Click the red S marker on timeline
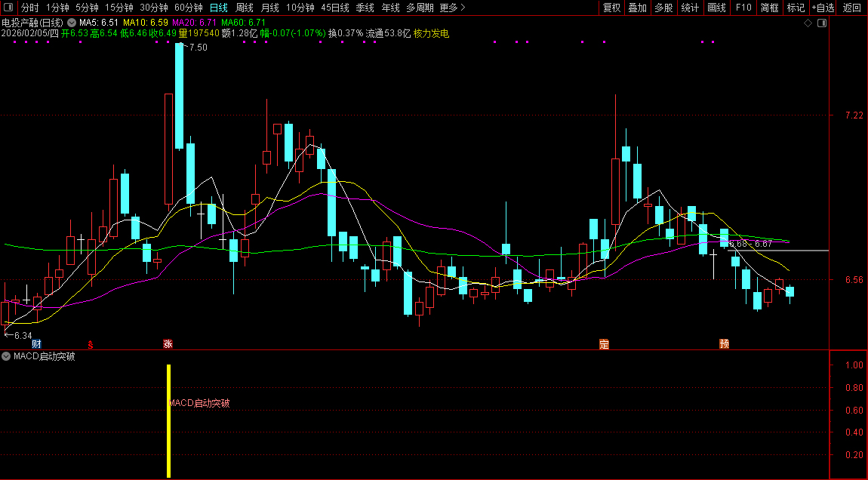This screenshot has height=480, width=868. pyautogui.click(x=91, y=344)
